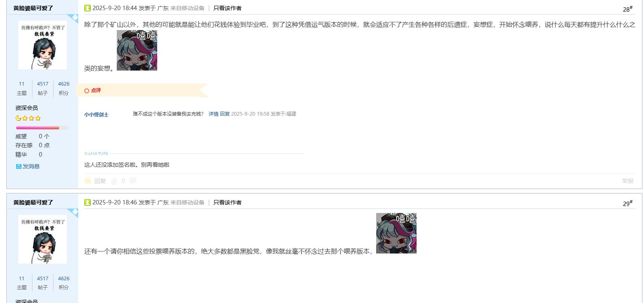This screenshot has width=644, height=303.
Task: Click the thumbs-down icon under post 28
Action: 133,181
